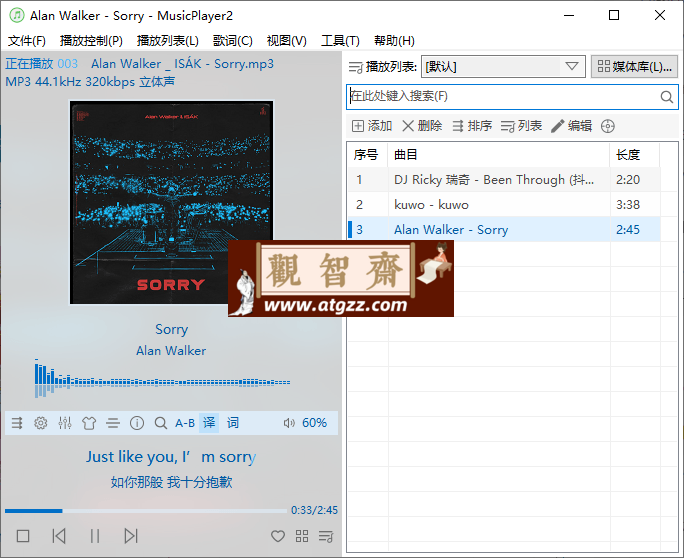Show track info circle icon
The image size is (684, 558).
click(x=137, y=423)
